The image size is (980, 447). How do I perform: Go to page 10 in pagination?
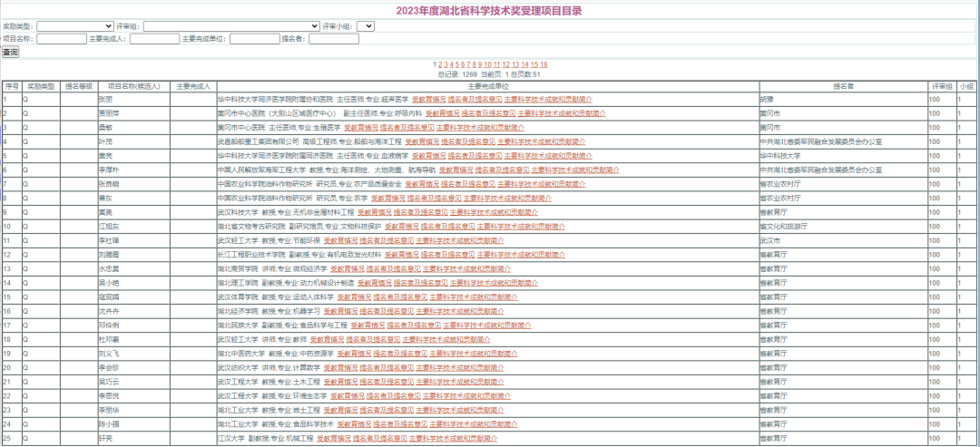tap(487, 64)
